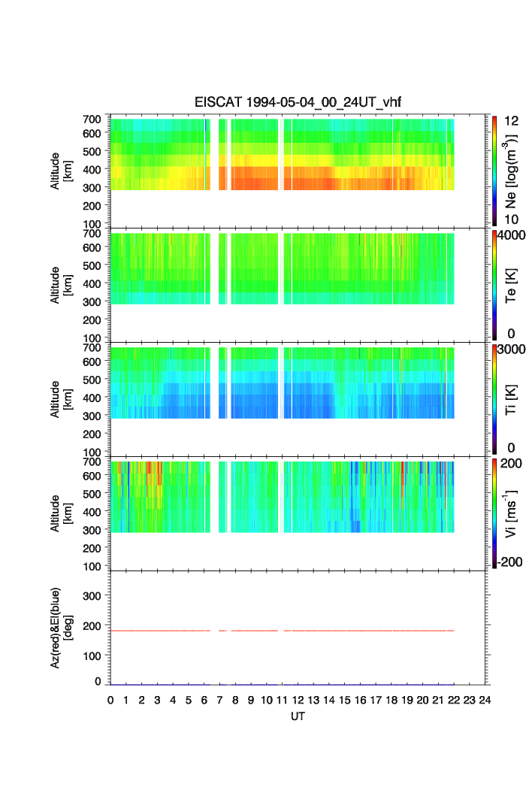Click the Ne electron density color bar
The width and height of the screenshot is (532, 799).
tap(494, 170)
